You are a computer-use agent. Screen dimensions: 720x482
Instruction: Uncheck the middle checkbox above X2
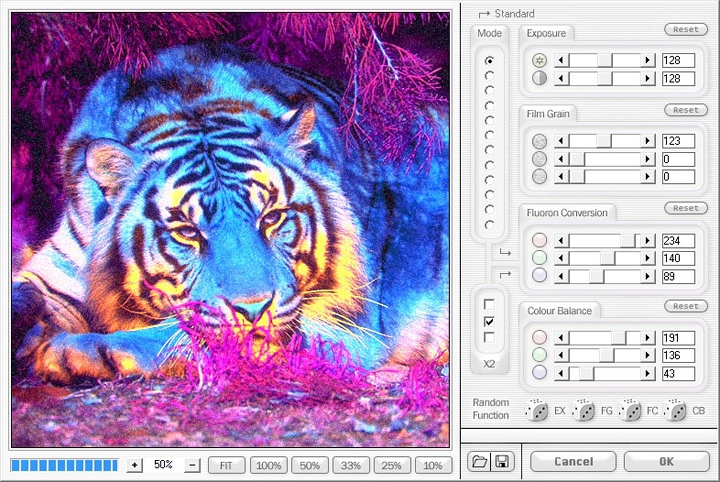(489, 321)
